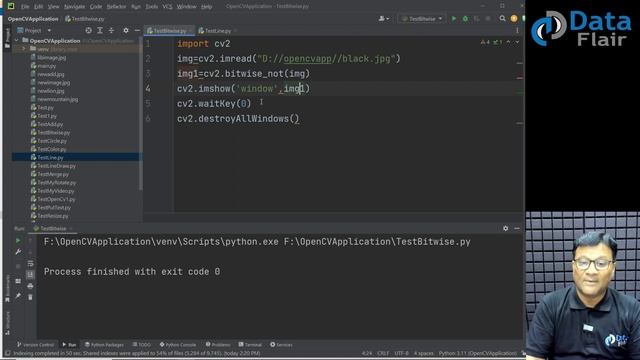Screen dimensions: 640x360
Task: Open Services tool window
Action: coord(281,345)
